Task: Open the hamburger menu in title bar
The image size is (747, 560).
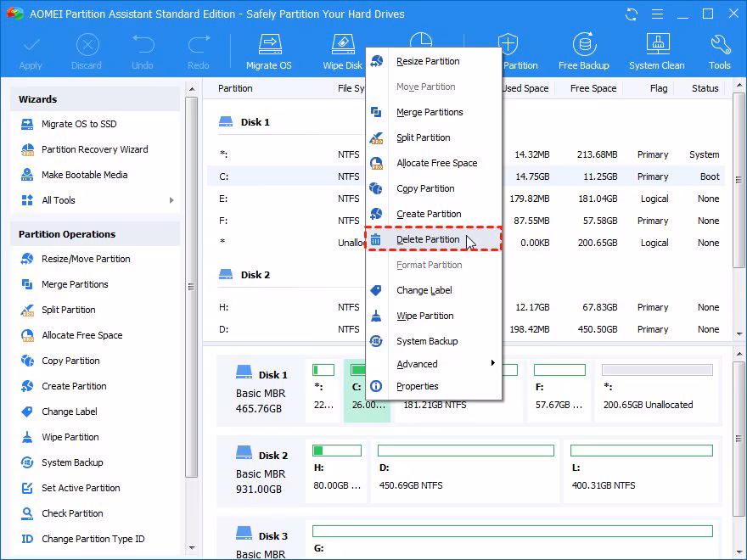Action: coord(657,14)
